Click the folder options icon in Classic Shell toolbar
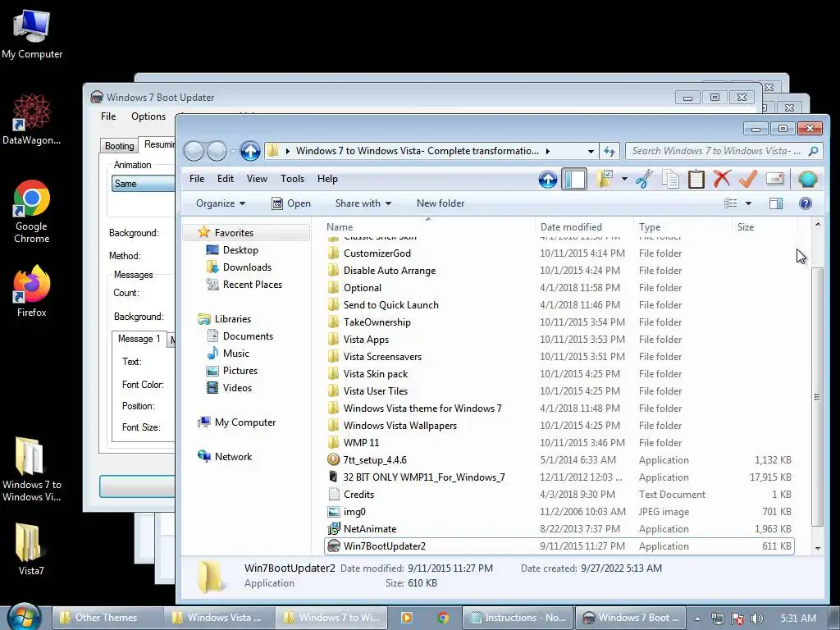This screenshot has width=840, height=630. point(605,179)
